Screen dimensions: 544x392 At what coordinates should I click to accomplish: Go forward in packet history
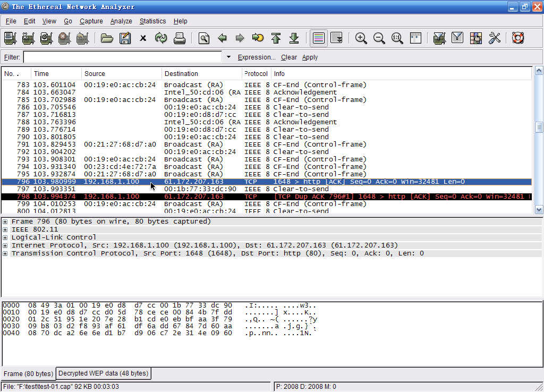pos(240,38)
